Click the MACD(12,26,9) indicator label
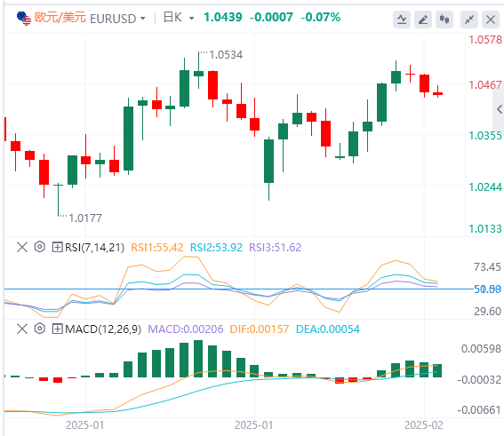 click(103, 329)
